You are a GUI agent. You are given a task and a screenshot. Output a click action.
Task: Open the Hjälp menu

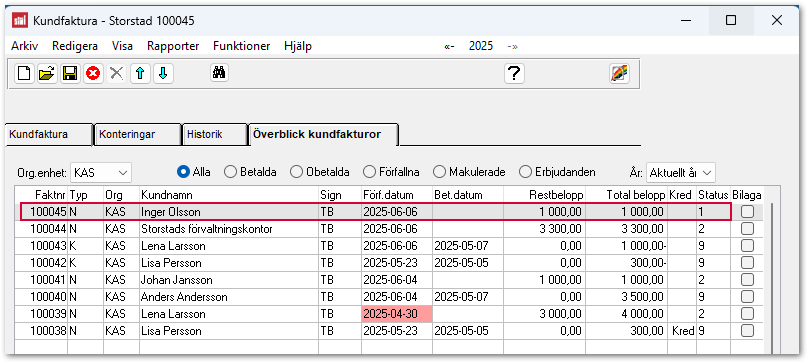tap(298, 46)
